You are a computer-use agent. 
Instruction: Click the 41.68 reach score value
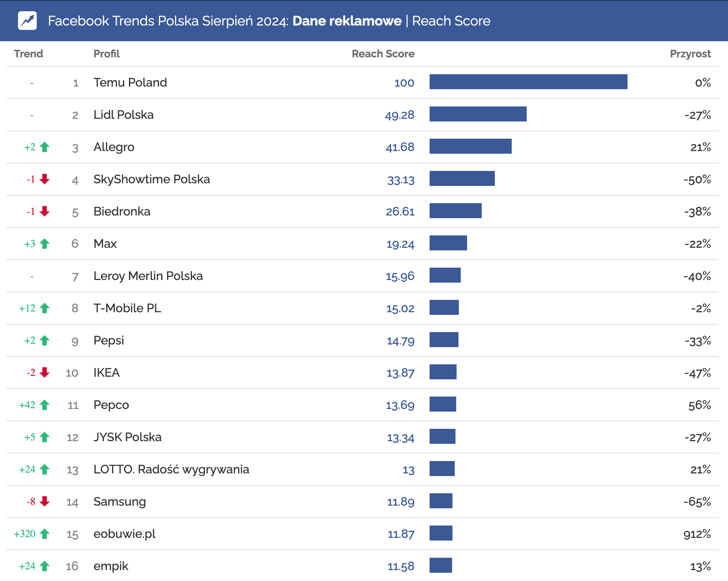pyautogui.click(x=400, y=147)
